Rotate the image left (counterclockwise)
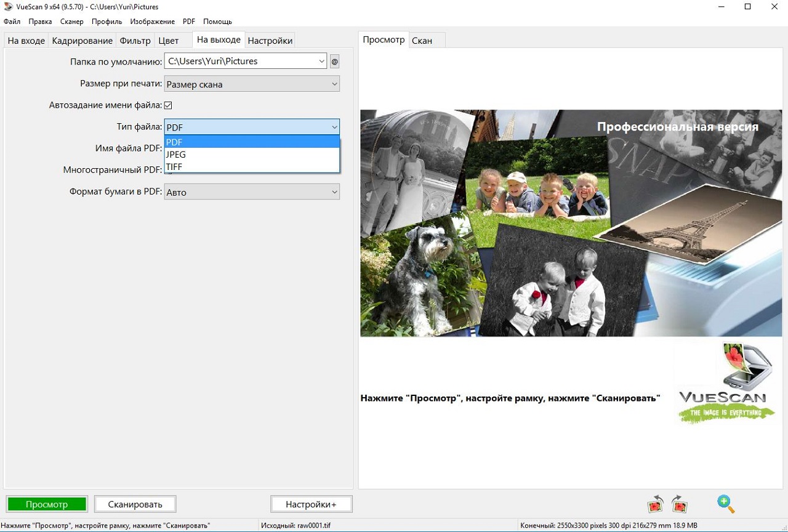The image size is (788, 532). click(x=655, y=504)
